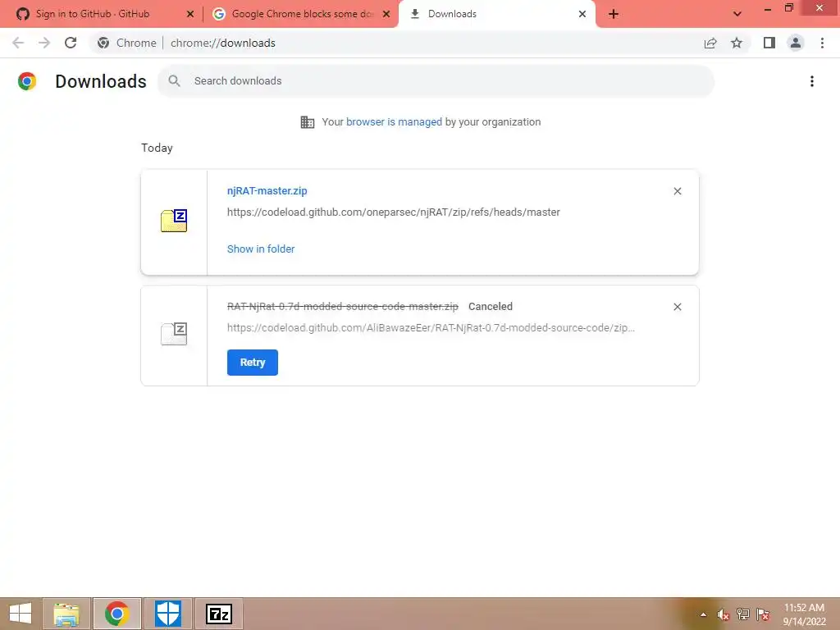Click the njRAT-master.zip source URL
The image size is (840, 630).
(x=393, y=212)
